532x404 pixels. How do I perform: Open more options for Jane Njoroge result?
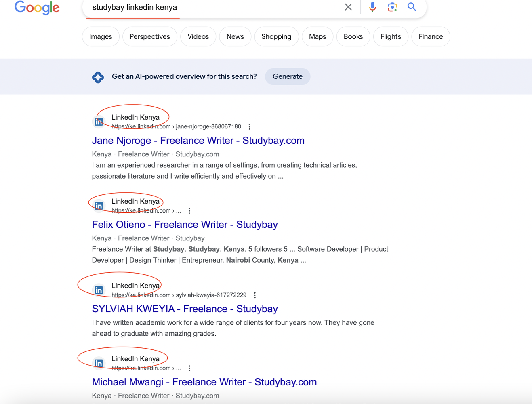coord(250,127)
